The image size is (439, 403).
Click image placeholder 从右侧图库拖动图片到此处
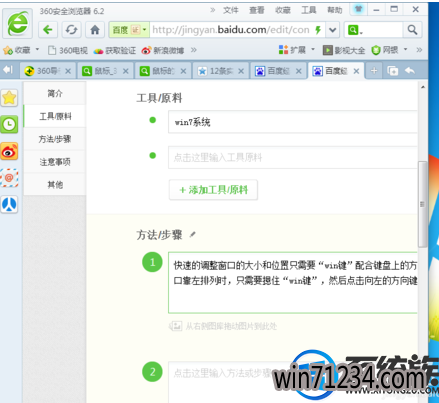pos(223,326)
